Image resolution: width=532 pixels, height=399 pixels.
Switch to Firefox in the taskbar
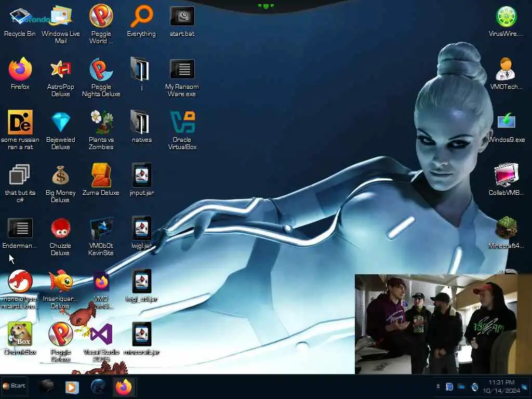[x=124, y=387]
